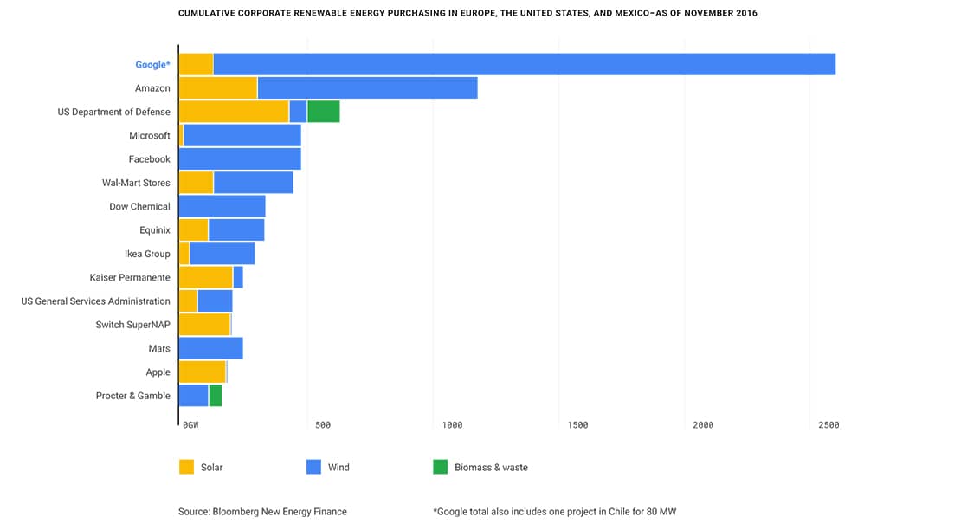The width and height of the screenshot is (980, 530).
Task: Select the Google* label in blue
Action: tap(152, 64)
